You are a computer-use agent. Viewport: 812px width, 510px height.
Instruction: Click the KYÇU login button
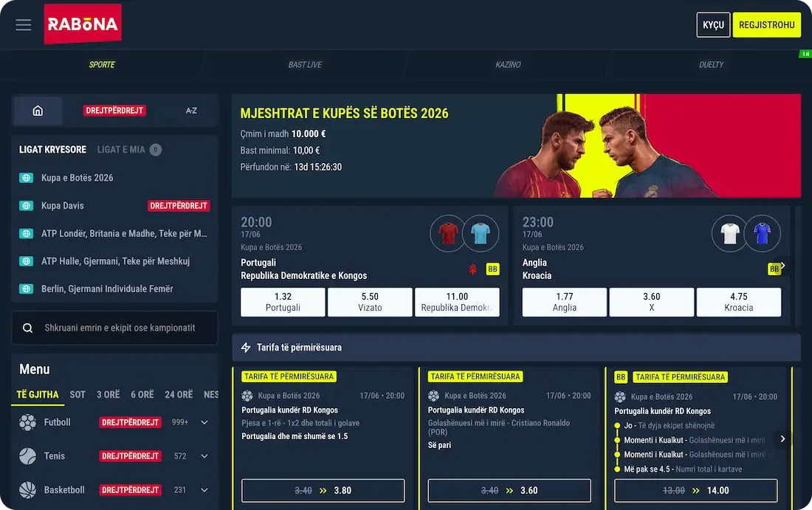[713, 25]
